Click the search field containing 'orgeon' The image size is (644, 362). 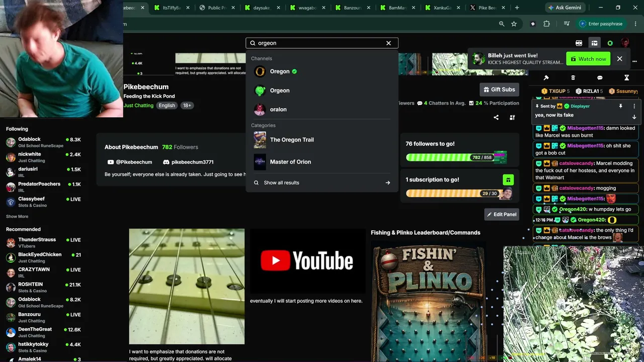click(x=322, y=43)
